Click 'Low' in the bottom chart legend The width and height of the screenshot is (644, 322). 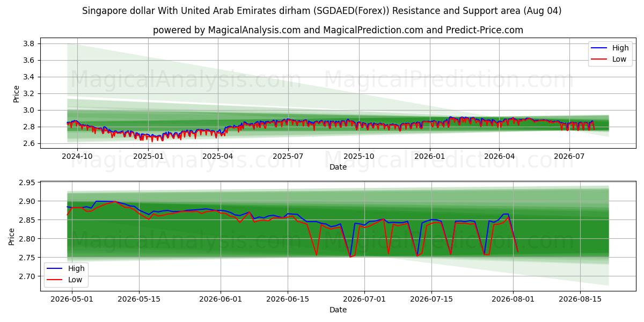click(x=75, y=280)
